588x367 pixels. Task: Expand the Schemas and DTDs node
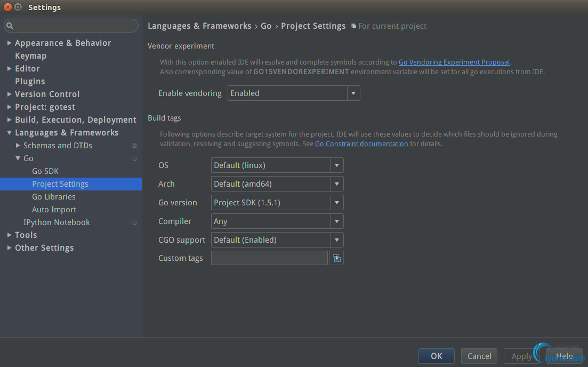point(18,145)
